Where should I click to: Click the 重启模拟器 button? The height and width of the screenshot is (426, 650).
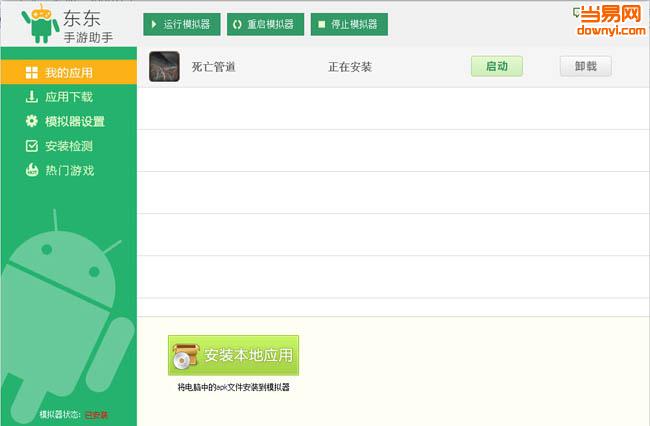265,24
